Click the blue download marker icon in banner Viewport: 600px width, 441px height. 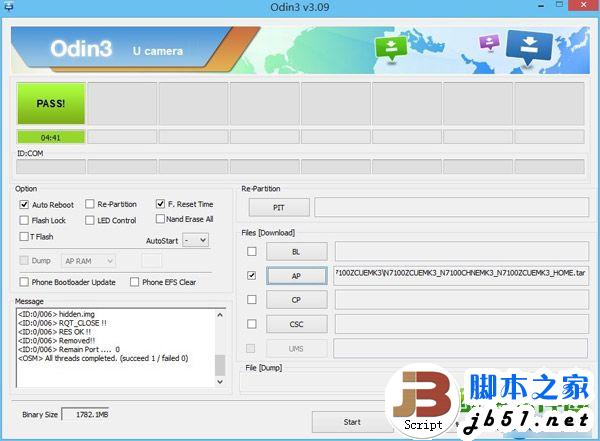[x=529, y=49]
